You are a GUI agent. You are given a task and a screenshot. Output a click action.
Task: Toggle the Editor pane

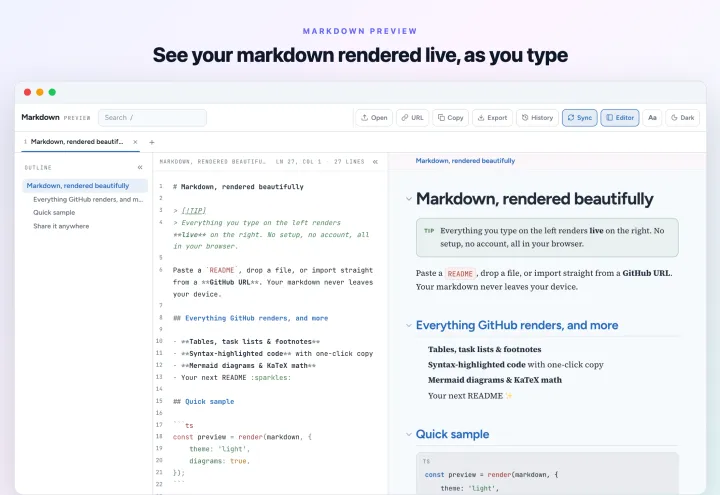[x=619, y=118]
